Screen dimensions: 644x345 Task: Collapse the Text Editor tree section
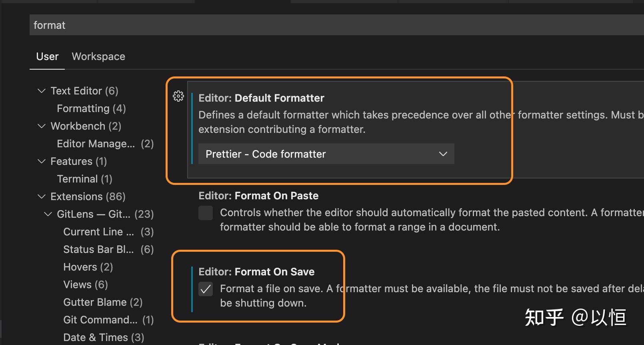42,90
